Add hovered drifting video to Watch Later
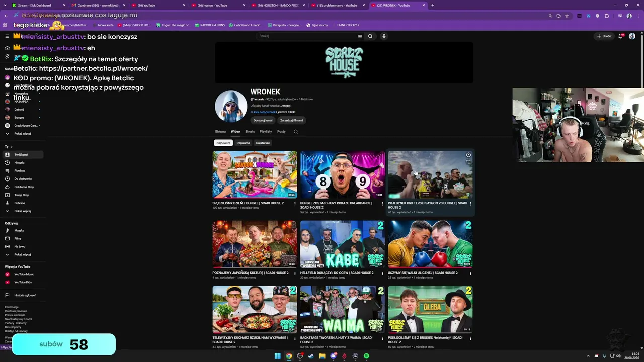The width and height of the screenshot is (644, 362). coord(468,155)
